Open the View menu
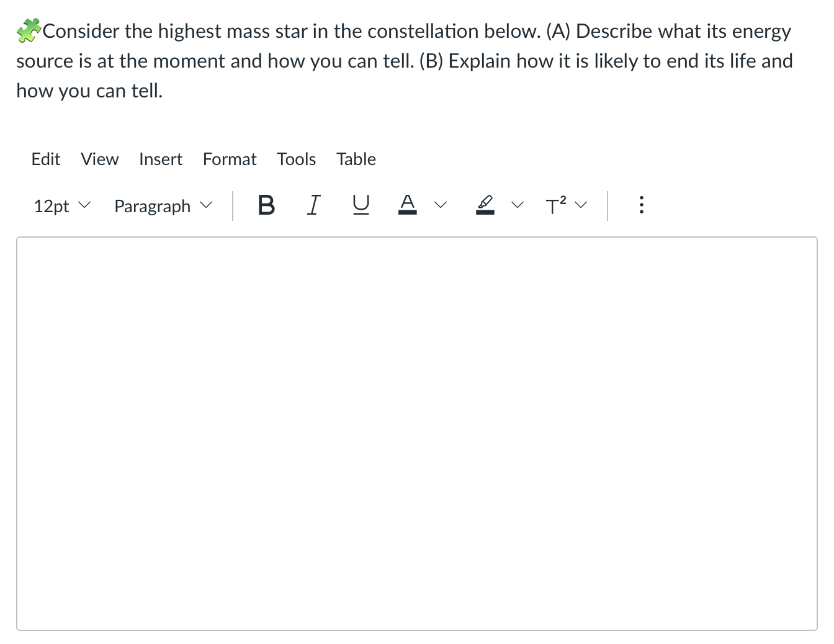 [x=100, y=159]
